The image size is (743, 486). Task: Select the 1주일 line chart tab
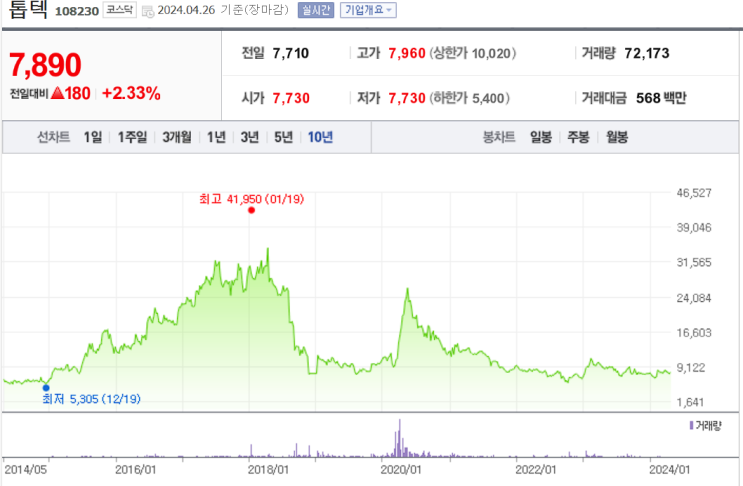point(132,137)
